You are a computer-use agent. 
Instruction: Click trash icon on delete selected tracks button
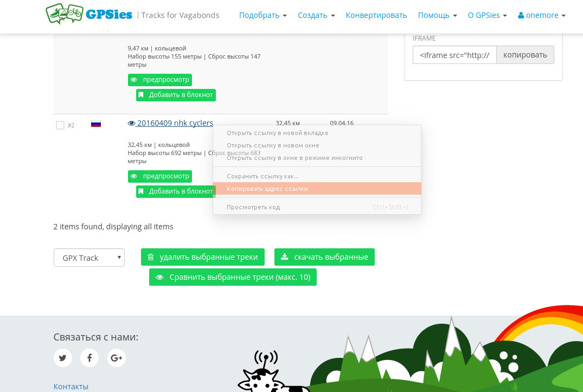click(x=151, y=257)
